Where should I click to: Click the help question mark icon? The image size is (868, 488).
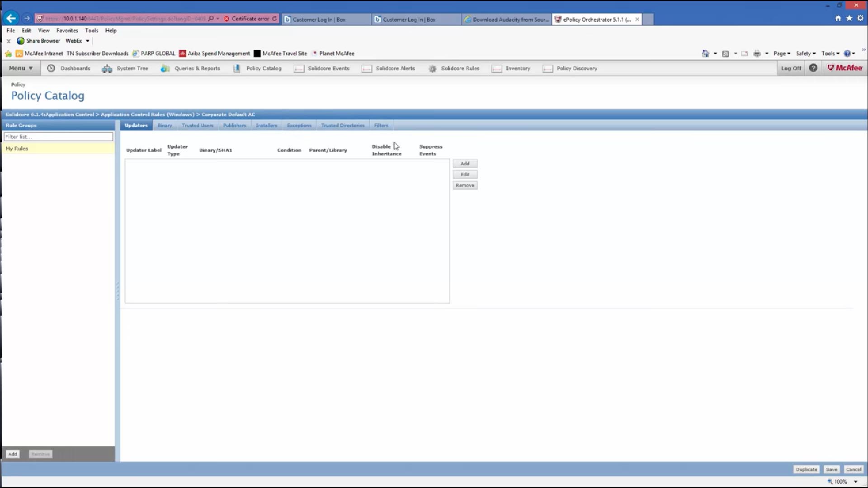pos(813,68)
